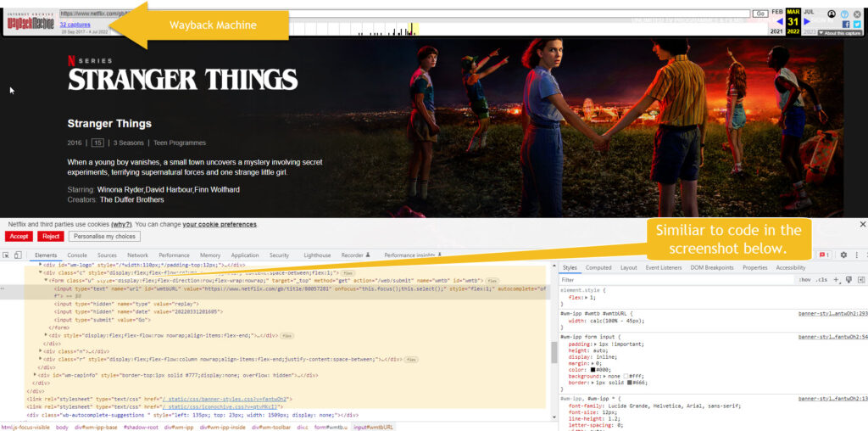The width and height of the screenshot is (868, 431).
Task: Toggle :hov element state panel
Action: [x=804, y=280]
